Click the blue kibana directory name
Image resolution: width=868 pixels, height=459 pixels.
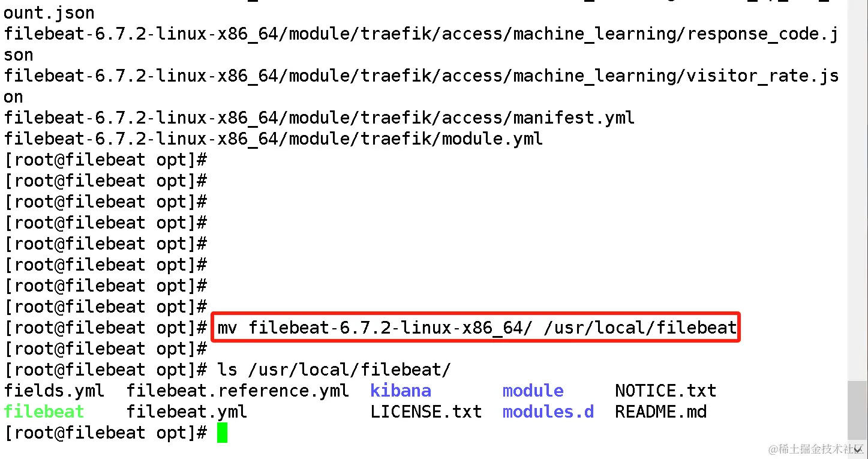click(x=401, y=391)
